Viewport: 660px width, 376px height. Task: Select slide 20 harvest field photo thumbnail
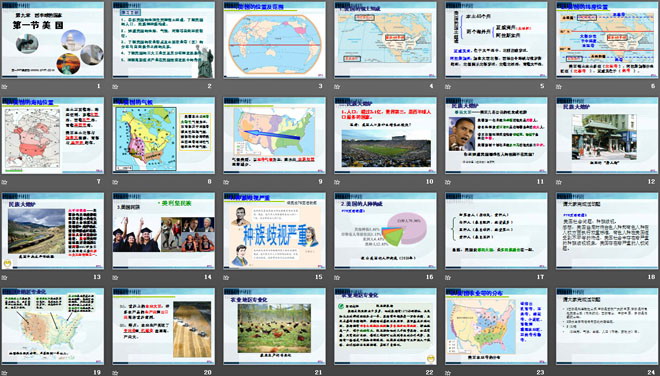coord(163,326)
